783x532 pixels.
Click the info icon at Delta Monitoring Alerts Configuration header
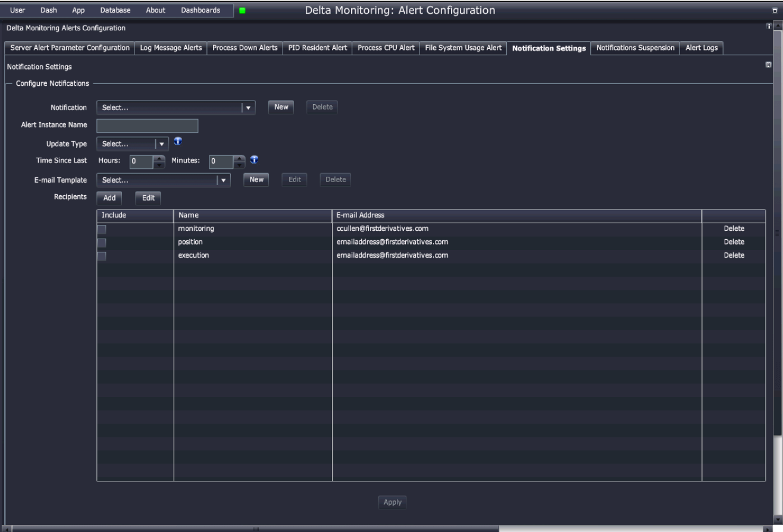[x=769, y=27]
